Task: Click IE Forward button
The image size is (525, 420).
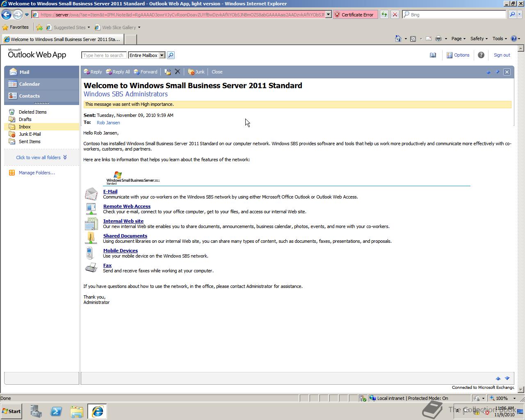Action: coord(17,14)
